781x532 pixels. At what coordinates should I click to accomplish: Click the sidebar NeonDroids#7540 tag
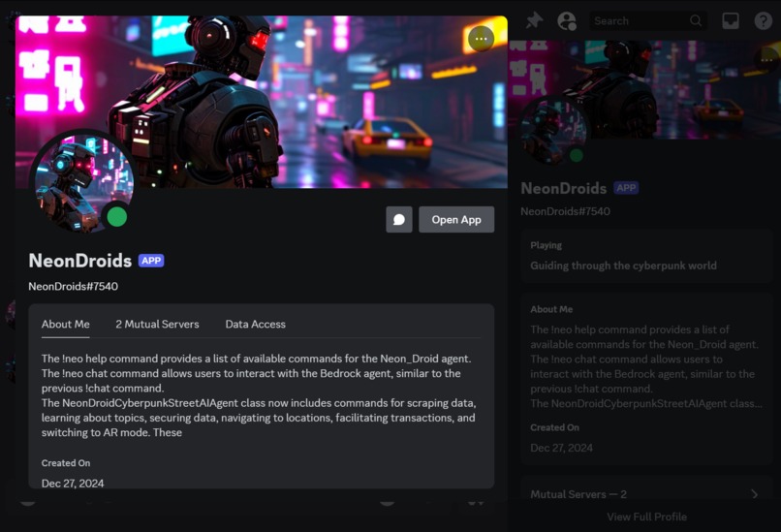(565, 211)
